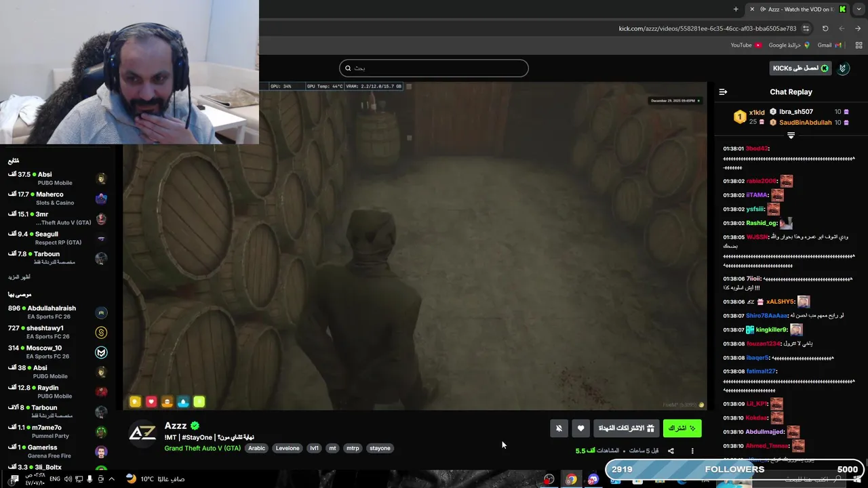Select the Arabic tag
Screen dimensions: 868x488
click(x=257, y=448)
